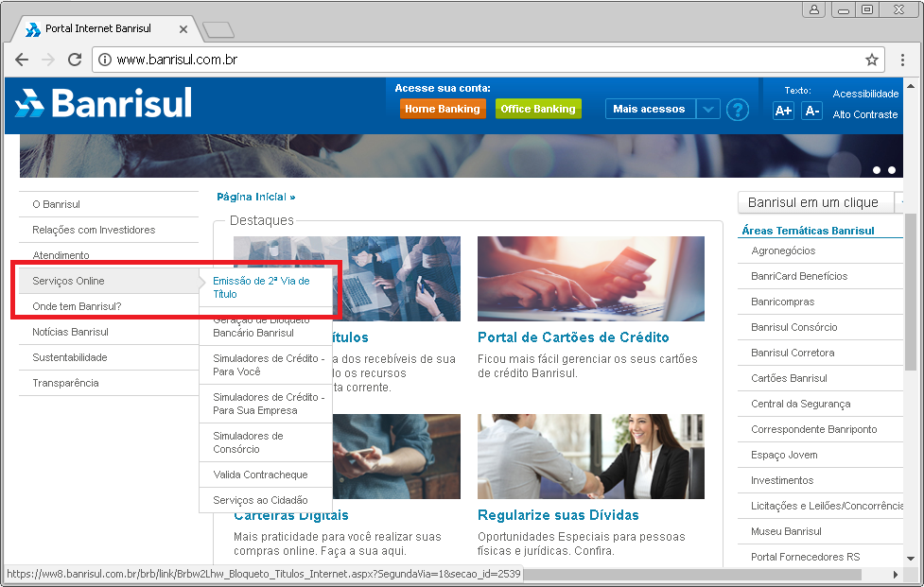The width and height of the screenshot is (924, 587).
Task: Click the Chrome user profile icon
Action: tap(813, 9)
